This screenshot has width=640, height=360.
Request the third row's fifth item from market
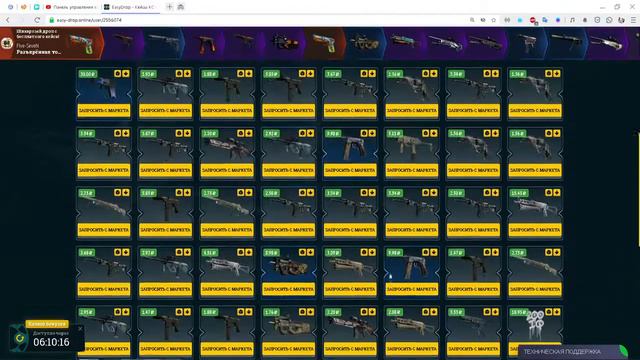pyautogui.click(x=350, y=230)
